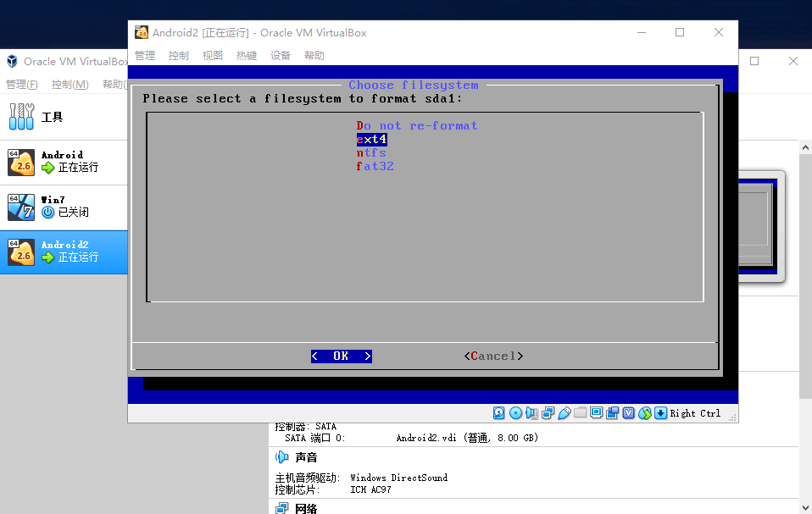Click the USB devices status icon
This screenshot has height=514, width=812.
[564, 413]
